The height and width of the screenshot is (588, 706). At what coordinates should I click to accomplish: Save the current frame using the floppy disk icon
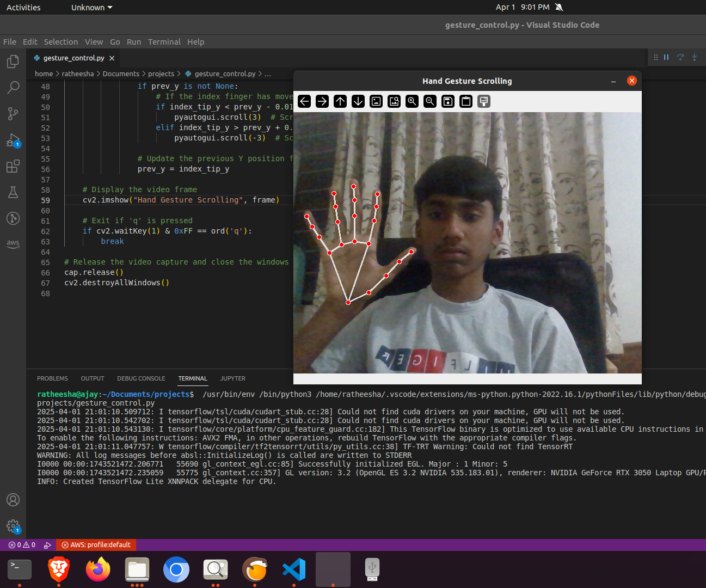447,101
